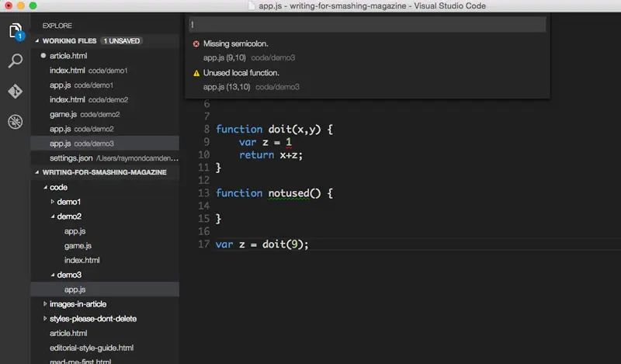Viewport: 621px width, 364px height.
Task: Click the unsaved dot beside article.html
Action: click(x=43, y=55)
